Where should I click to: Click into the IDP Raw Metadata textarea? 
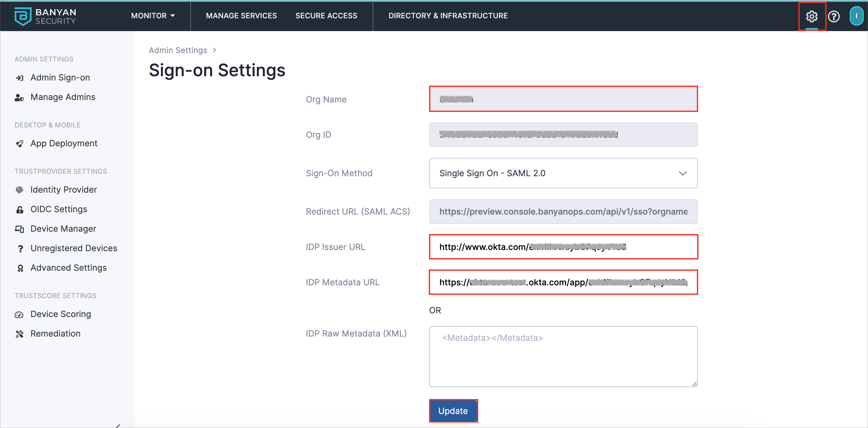click(563, 356)
